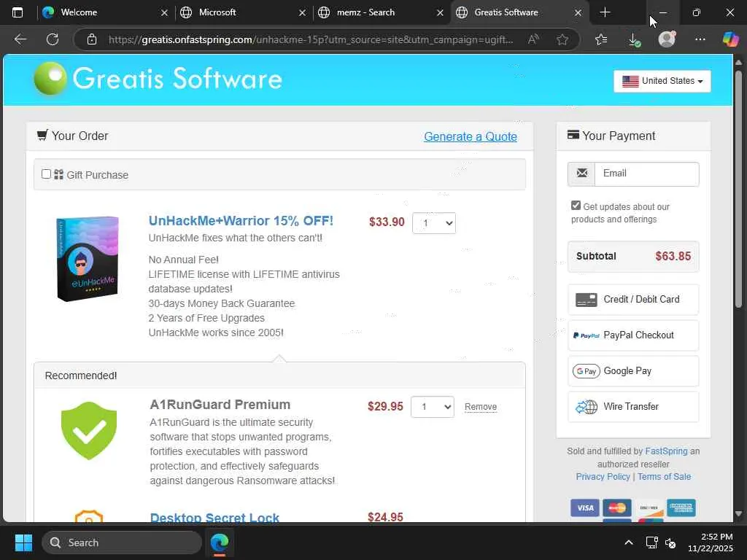
Task: Click the page vertical scrollbar thumb
Action: click(738, 188)
